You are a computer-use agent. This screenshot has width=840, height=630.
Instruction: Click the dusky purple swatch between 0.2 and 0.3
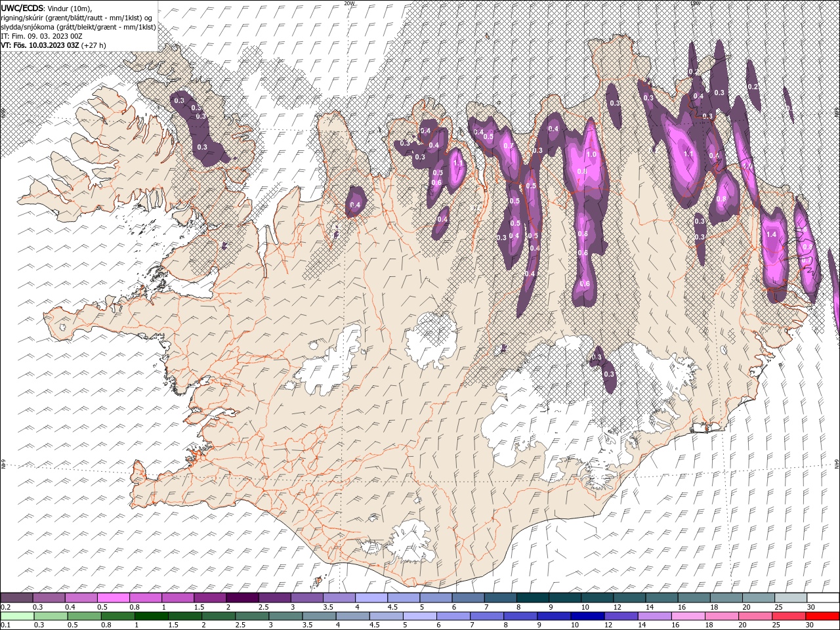click(x=17, y=598)
